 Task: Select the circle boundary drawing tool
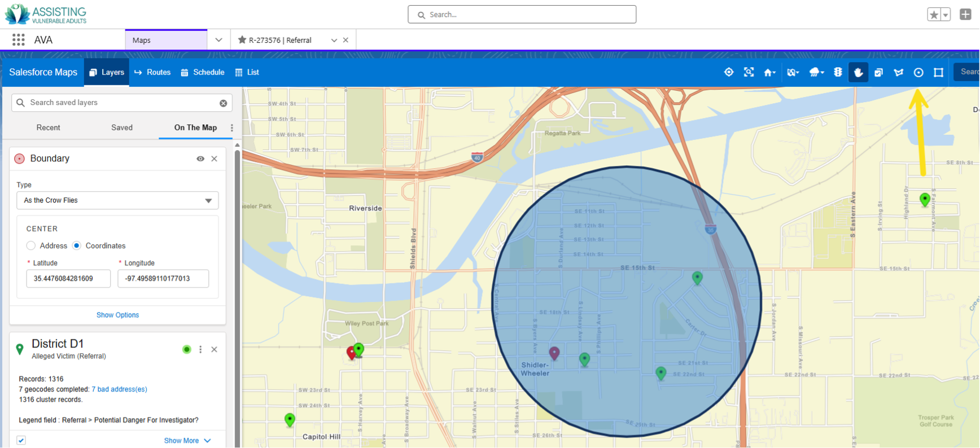click(918, 72)
